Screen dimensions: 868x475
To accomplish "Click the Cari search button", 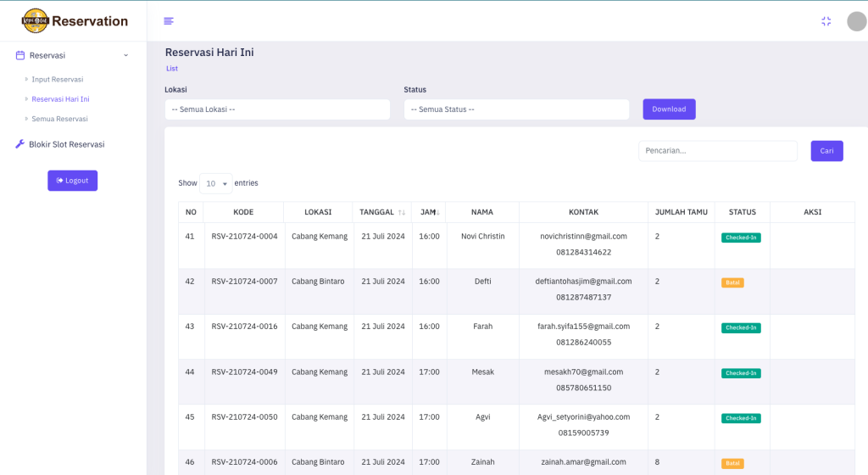I will (826, 151).
